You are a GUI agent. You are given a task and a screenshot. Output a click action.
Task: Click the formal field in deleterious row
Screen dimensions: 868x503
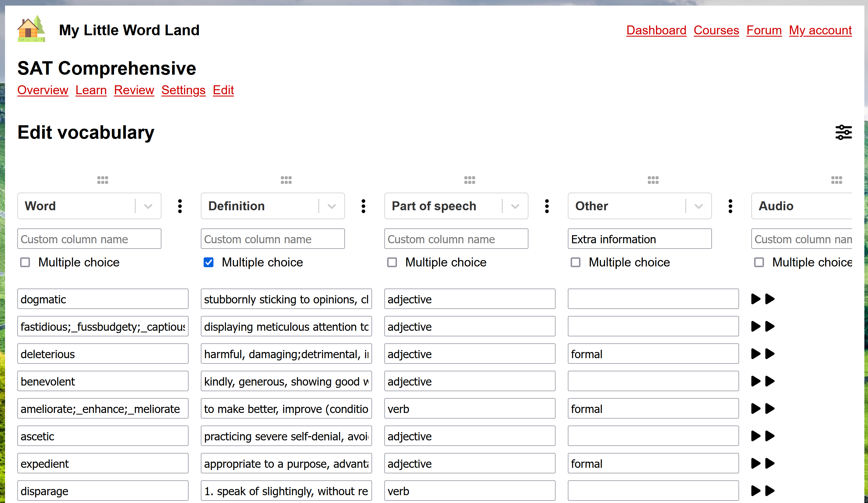653,354
